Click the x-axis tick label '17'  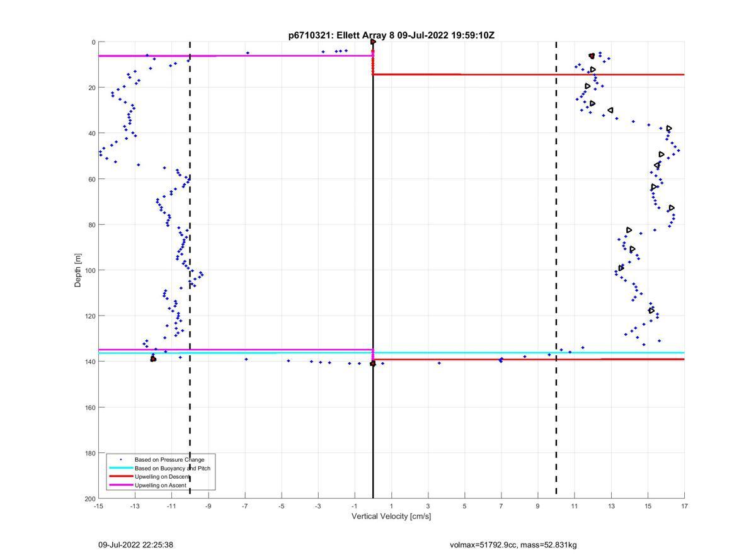[x=685, y=506]
